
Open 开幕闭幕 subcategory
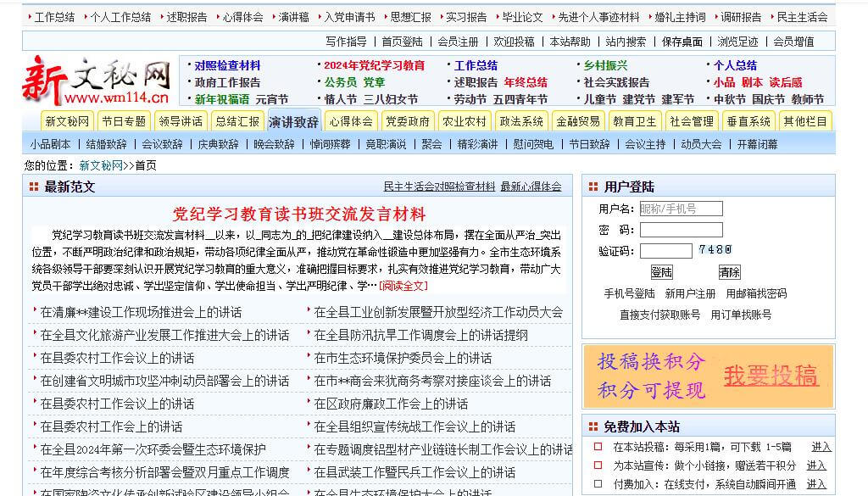click(x=757, y=144)
